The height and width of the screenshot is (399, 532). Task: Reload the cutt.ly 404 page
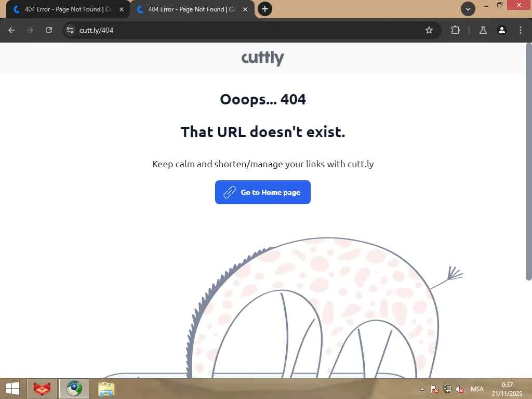pyautogui.click(x=49, y=30)
